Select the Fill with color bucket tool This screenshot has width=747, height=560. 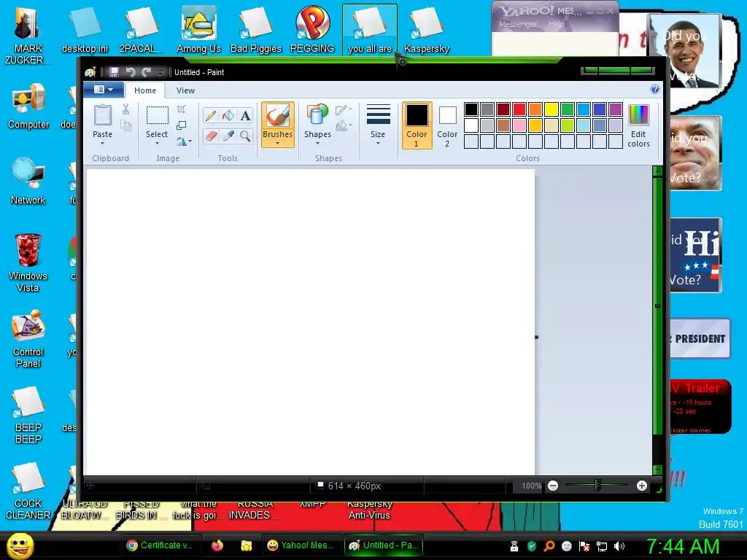228,116
